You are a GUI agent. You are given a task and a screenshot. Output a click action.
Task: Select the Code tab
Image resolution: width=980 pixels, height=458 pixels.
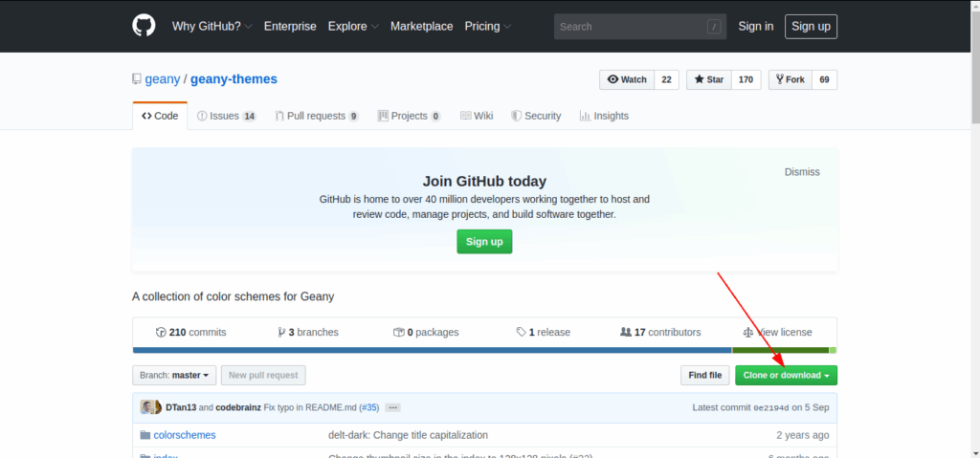160,116
